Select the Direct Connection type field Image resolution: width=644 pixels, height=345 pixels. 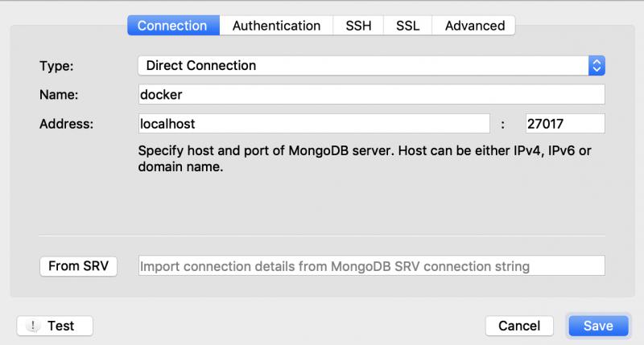coord(371,66)
